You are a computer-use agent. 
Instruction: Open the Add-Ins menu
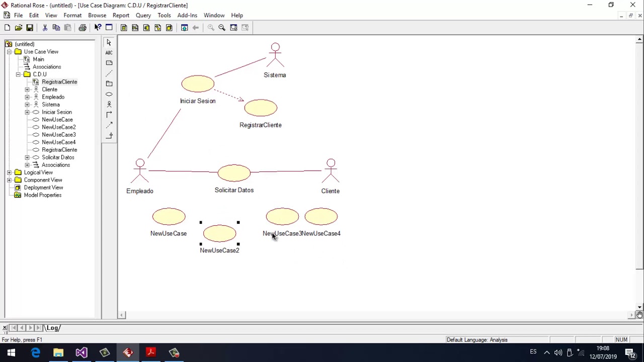187,15
